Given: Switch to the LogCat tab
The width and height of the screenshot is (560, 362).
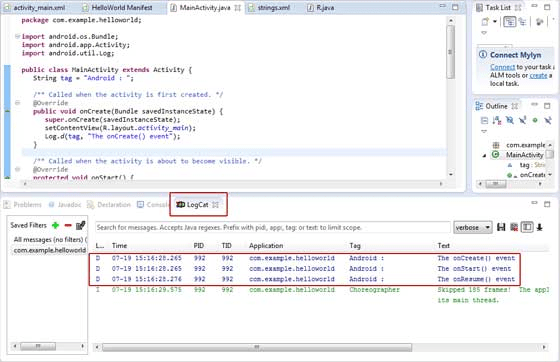Looking at the screenshot, I should [x=197, y=205].
